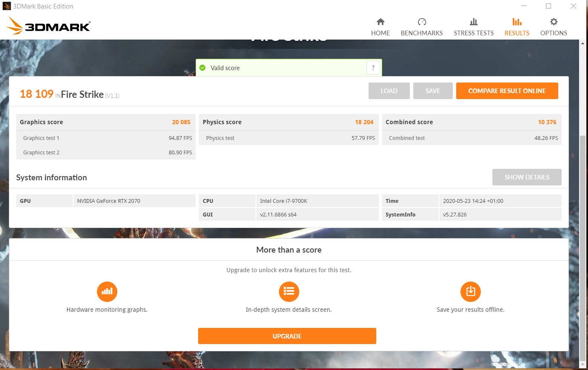588x370 pixels.
Task: Click the 48.26 FPS value
Action: click(x=546, y=138)
